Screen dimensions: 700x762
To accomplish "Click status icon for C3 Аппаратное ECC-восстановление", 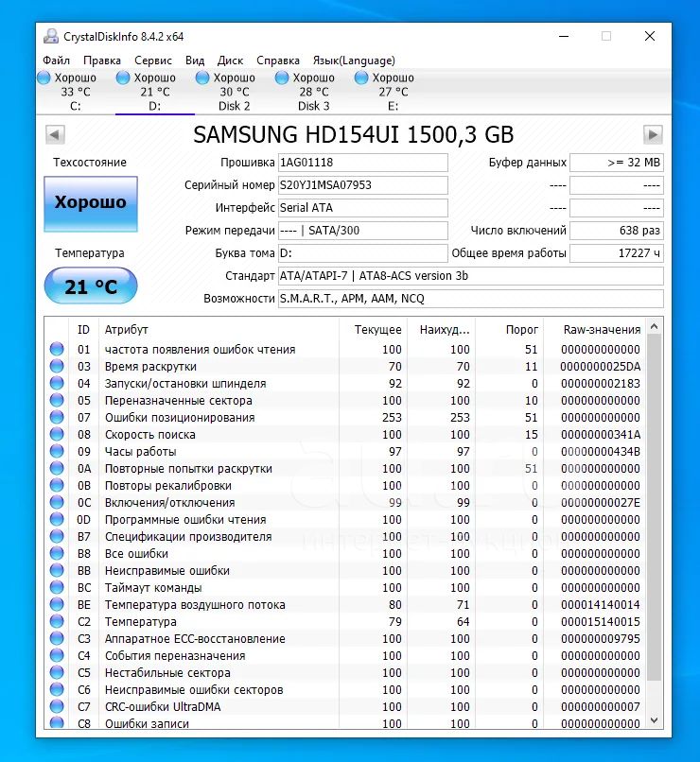I will [57, 638].
